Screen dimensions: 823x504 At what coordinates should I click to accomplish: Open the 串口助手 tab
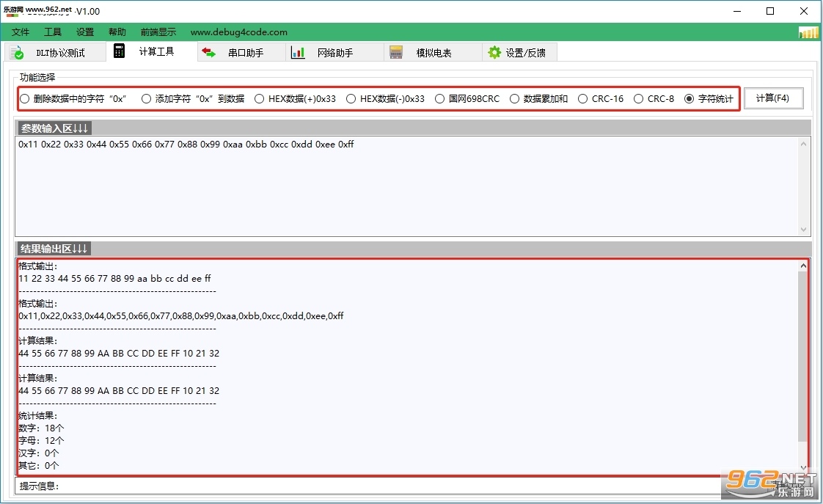[x=242, y=53]
